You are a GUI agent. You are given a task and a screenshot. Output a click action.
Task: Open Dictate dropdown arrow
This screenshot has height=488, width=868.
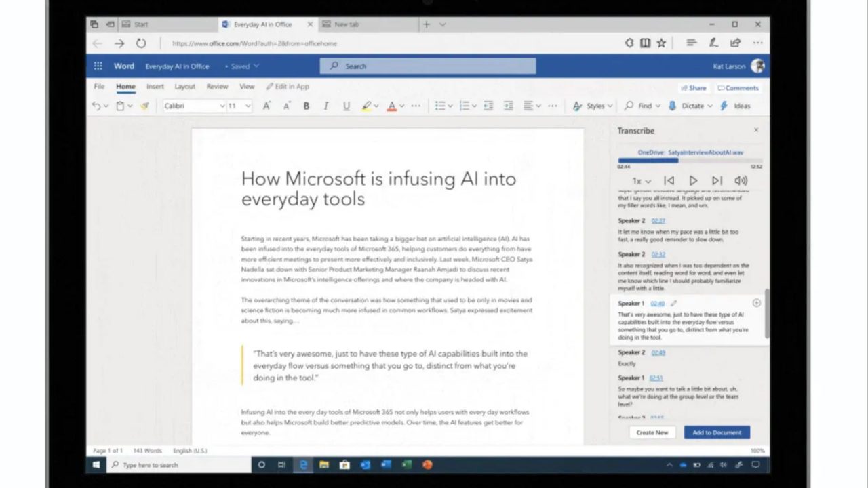(710, 106)
